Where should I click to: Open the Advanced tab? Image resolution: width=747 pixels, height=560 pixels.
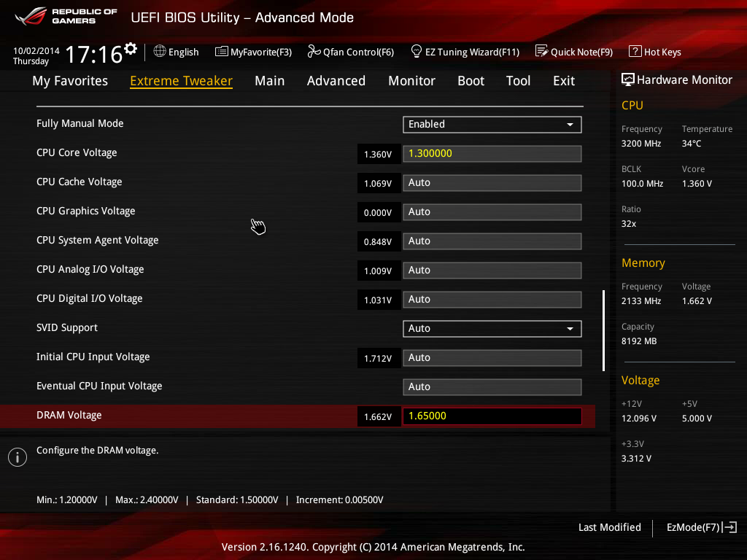pos(336,81)
